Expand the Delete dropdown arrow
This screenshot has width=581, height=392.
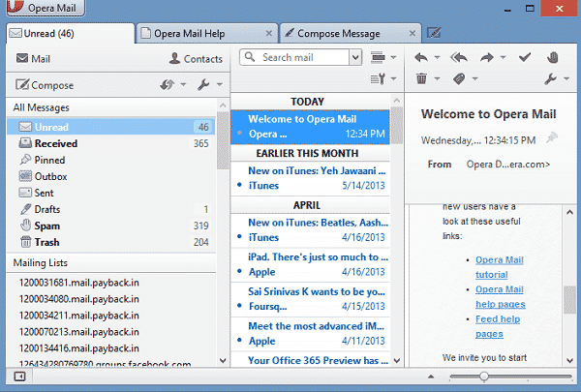click(x=438, y=78)
